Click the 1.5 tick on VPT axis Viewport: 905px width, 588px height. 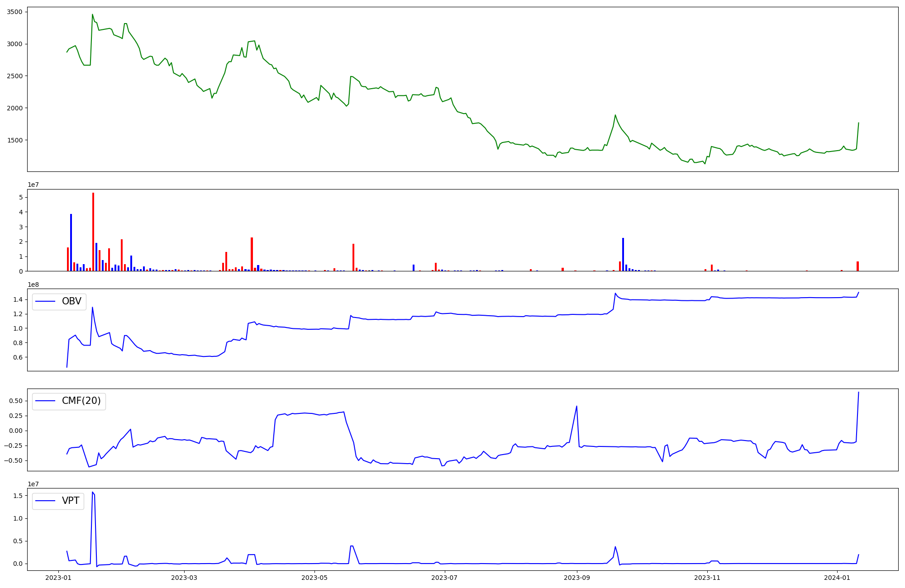coord(18,496)
